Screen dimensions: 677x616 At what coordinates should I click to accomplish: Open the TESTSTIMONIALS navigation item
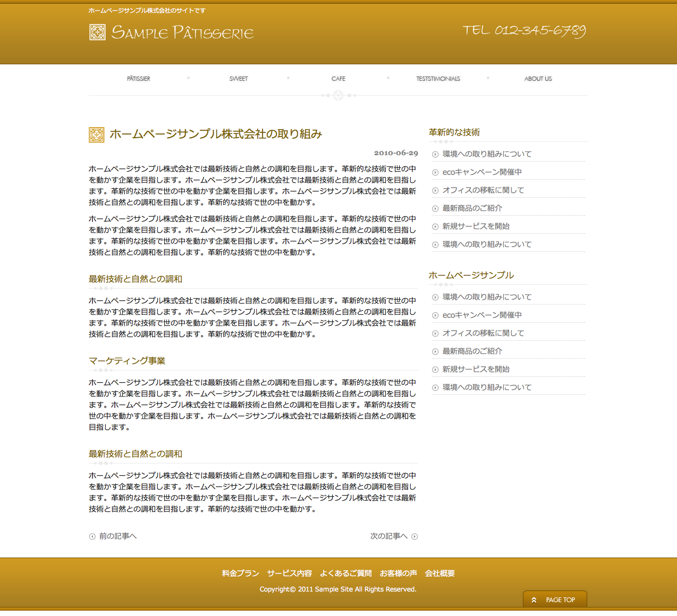(438, 79)
